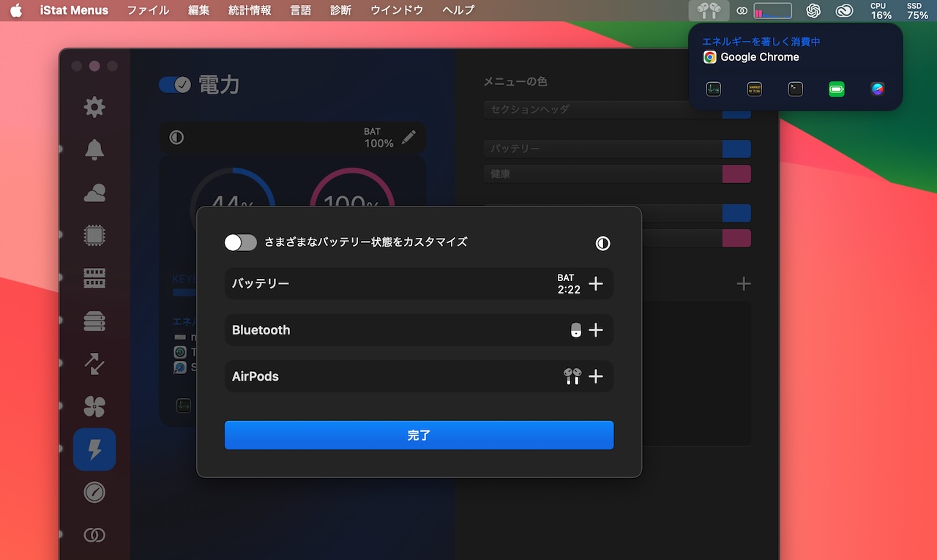Viewport: 937px width, 560px height.
Task: Open the 統計情報 menu
Action: (250, 10)
